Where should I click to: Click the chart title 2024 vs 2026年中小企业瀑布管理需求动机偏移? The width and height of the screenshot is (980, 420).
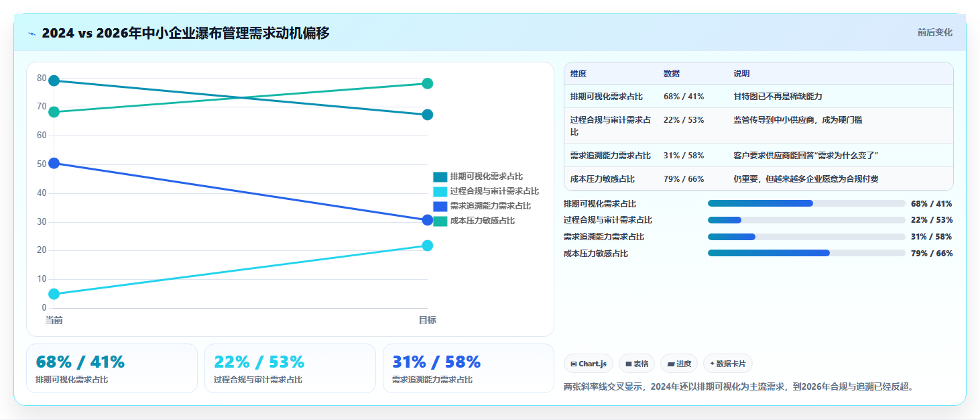click(186, 33)
